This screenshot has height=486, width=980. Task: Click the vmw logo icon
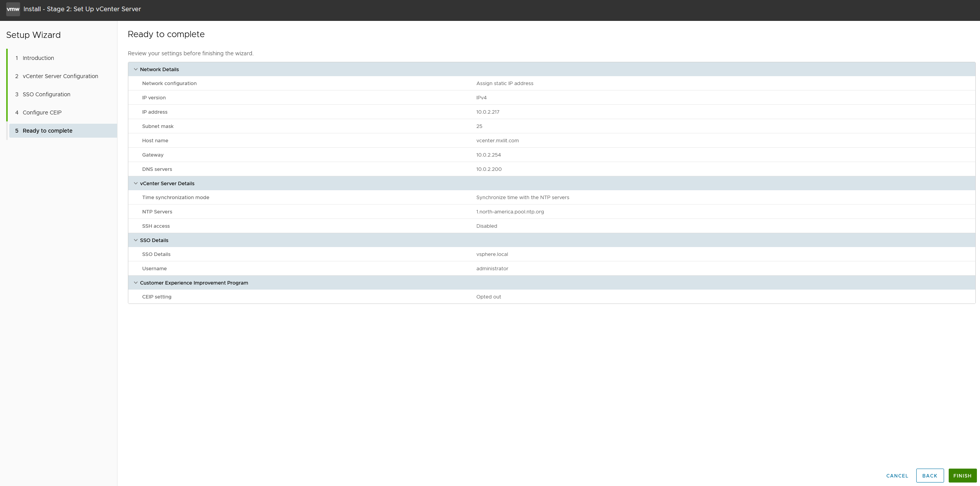pyautogui.click(x=13, y=9)
